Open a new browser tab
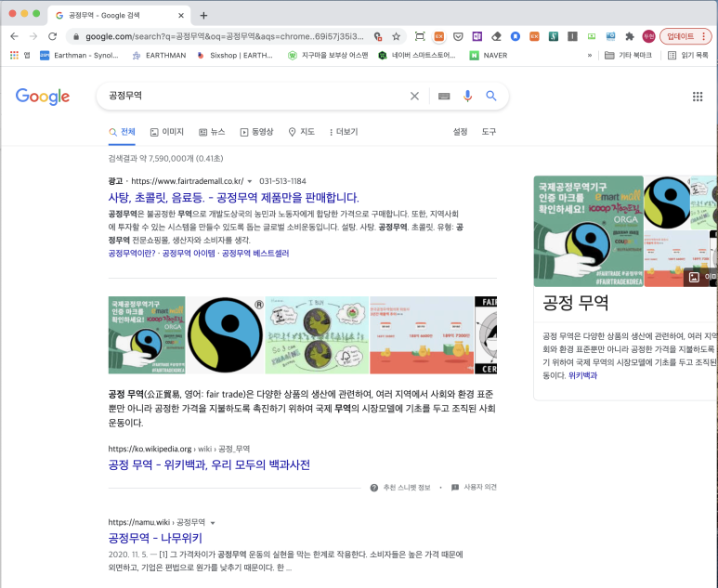 click(x=203, y=16)
